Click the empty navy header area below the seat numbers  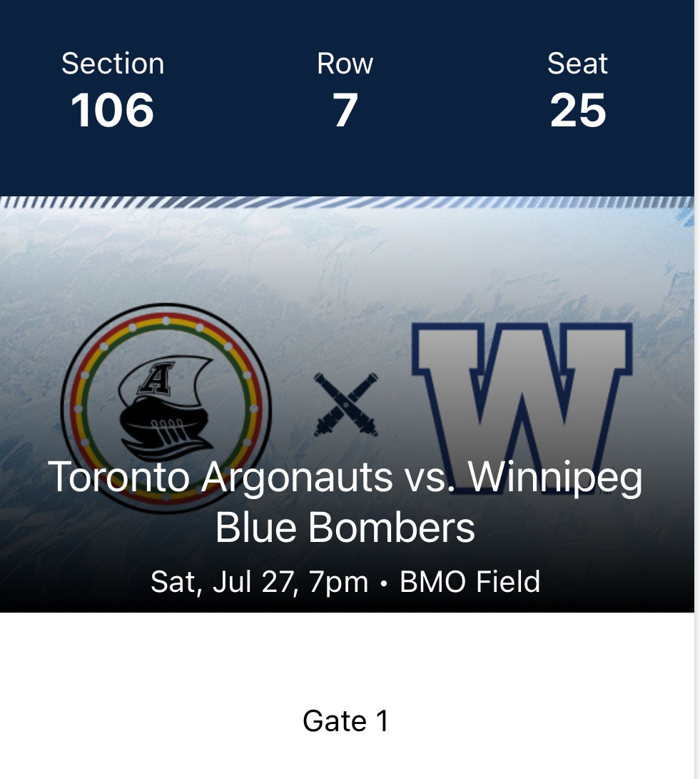click(x=345, y=166)
